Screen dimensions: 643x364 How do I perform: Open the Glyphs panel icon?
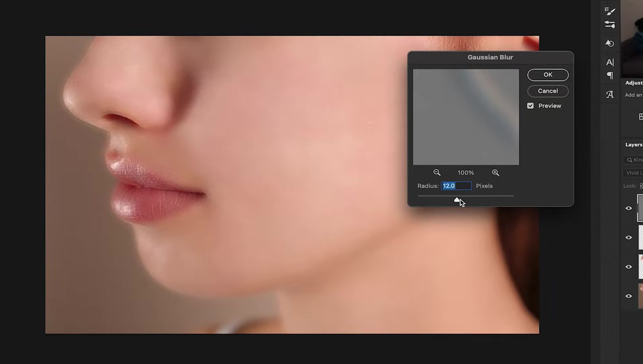610,95
